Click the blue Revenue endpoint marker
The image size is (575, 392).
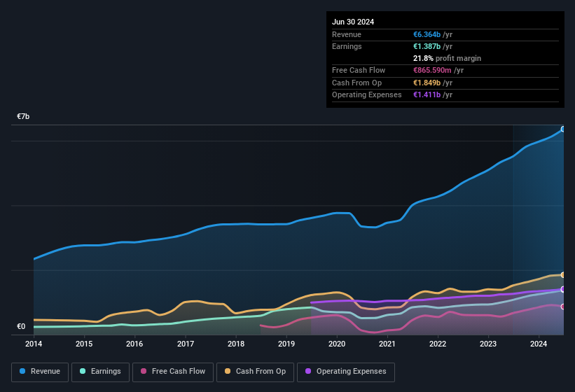(563, 129)
